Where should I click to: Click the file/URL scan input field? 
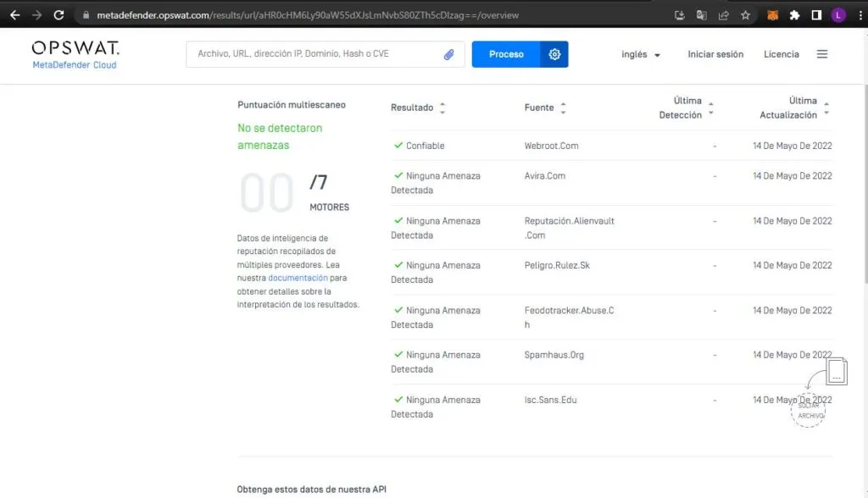(x=314, y=53)
